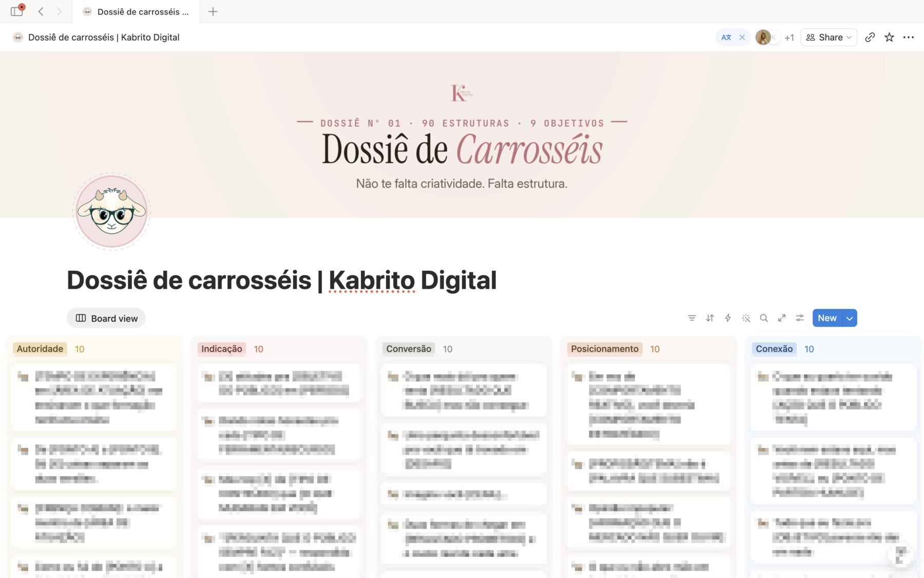Search the database with magnifier icon
The image size is (924, 578).
764,318
